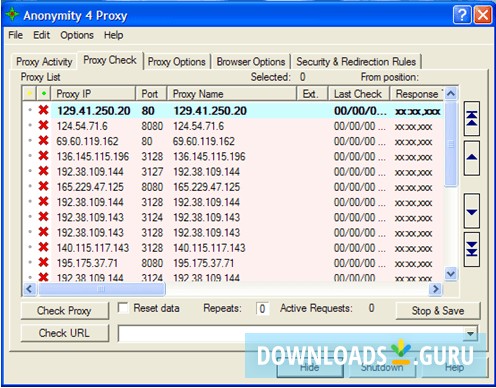The height and width of the screenshot is (388, 496).
Task: Open the title bar question mark help button
Action: (x=462, y=15)
